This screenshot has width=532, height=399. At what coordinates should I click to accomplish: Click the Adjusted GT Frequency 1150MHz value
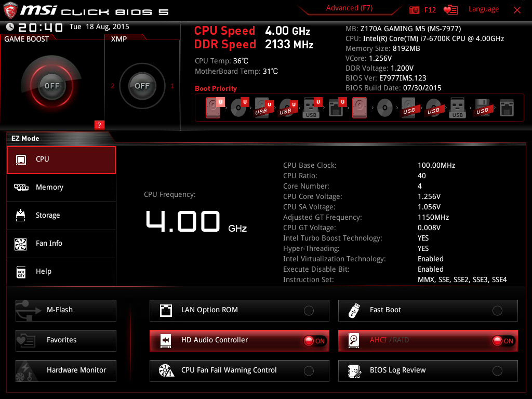(x=433, y=217)
